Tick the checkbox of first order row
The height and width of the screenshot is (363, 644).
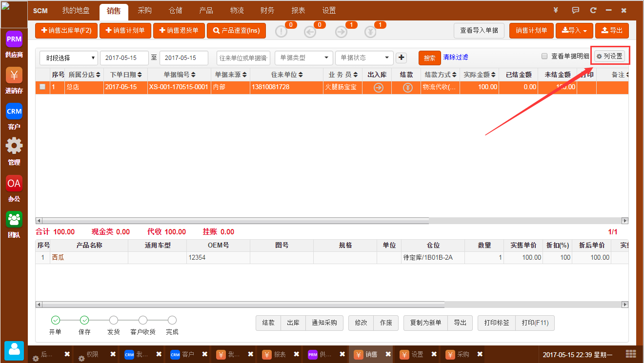click(43, 87)
